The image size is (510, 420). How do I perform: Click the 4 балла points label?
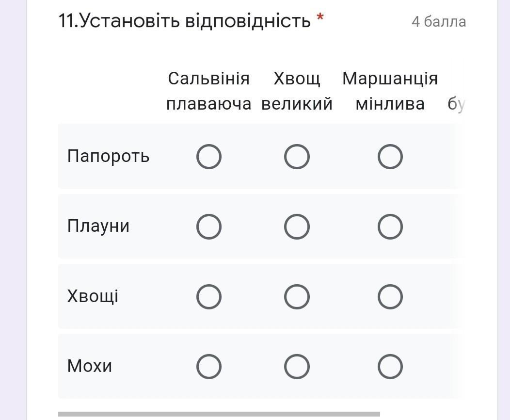tap(438, 22)
